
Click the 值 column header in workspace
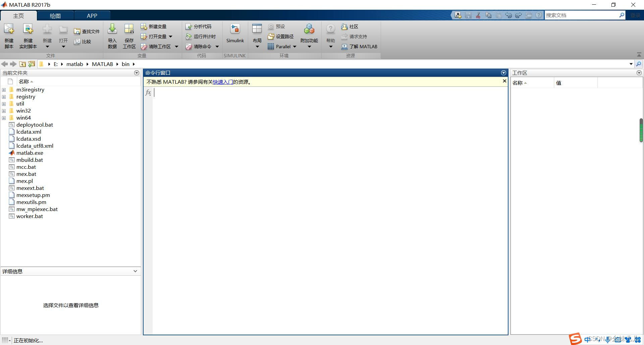tap(576, 83)
